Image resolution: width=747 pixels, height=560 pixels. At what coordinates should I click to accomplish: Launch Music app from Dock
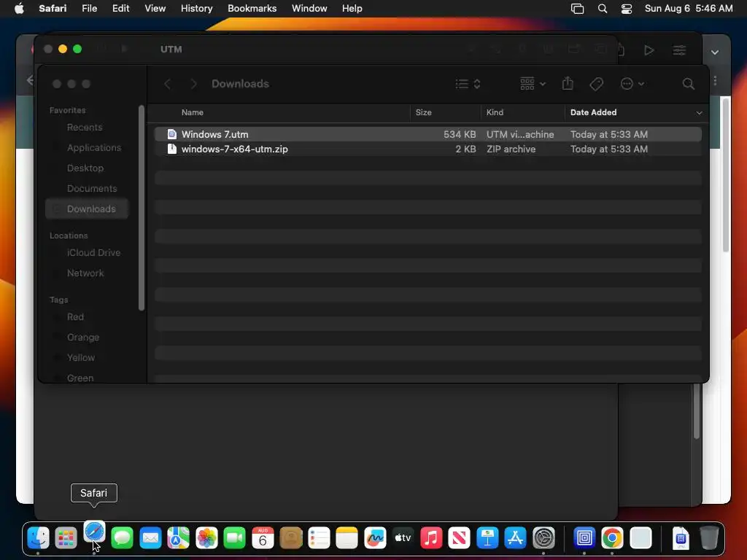(431, 538)
